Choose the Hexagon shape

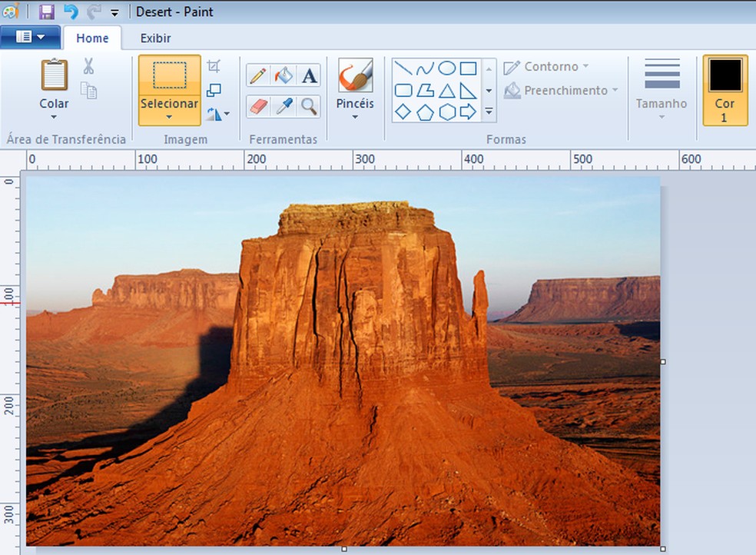[447, 112]
